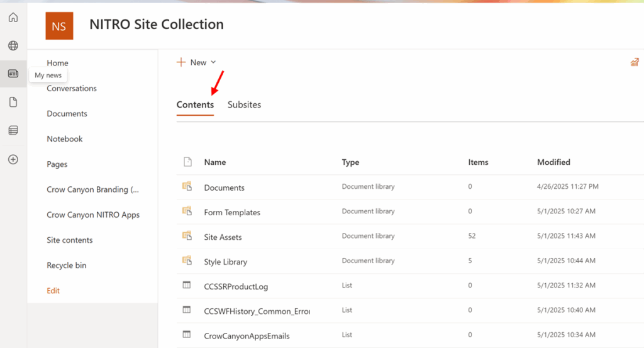Click the plus icon beside New
The width and height of the screenshot is (644, 348).
click(180, 62)
